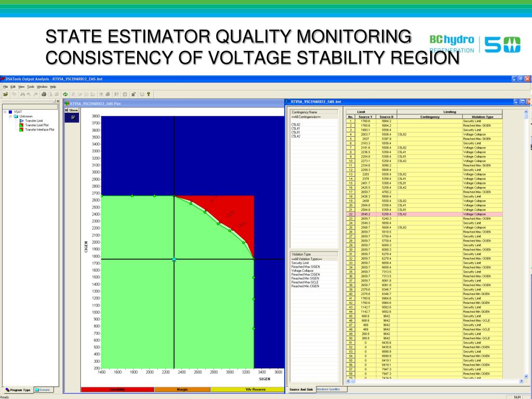Viewport: 532px width, 399px height.
Task: Click the print preview icon beside printer
Action: click(50, 95)
